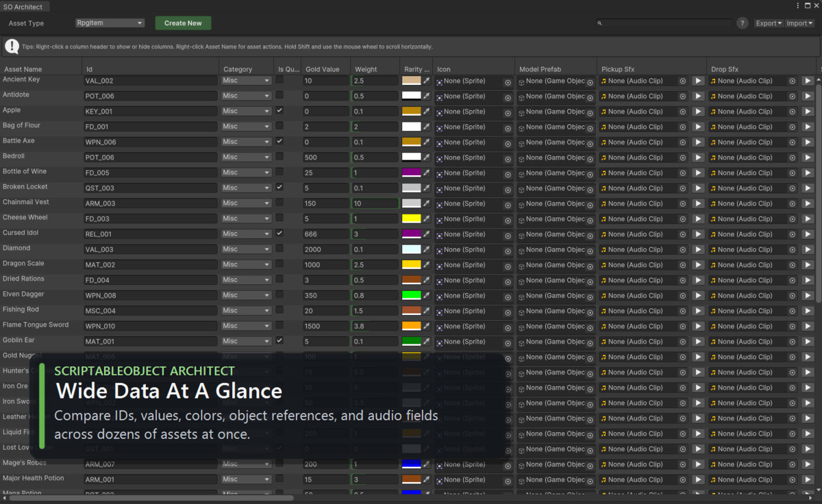This screenshot has height=504, width=822.
Task: Click the Pickup Sfx column header
Action: pos(652,69)
